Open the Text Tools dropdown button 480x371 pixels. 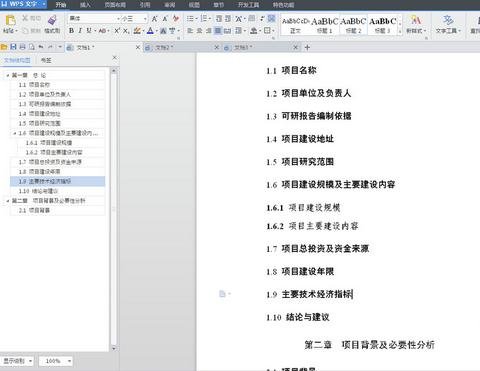pos(448,24)
